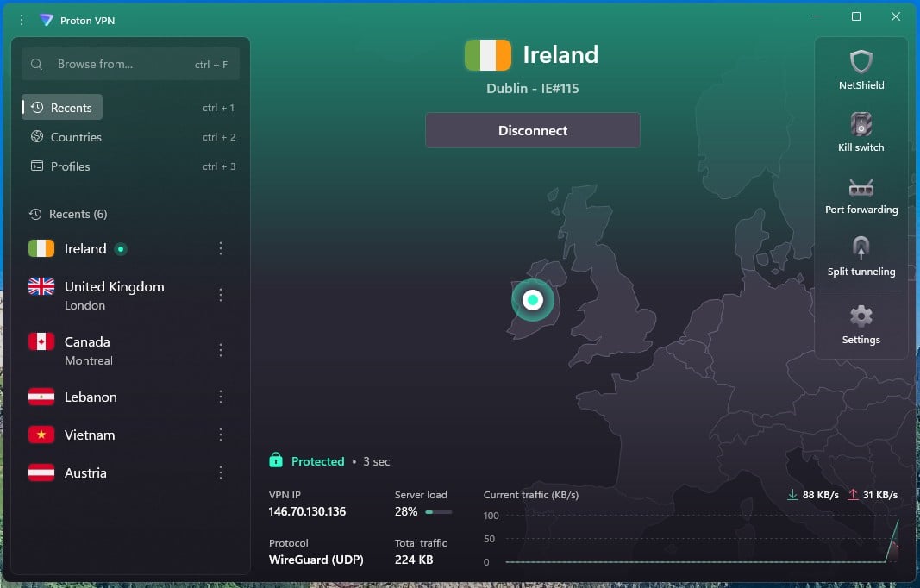The image size is (920, 588).
Task: Click the Canada flag icon
Action: 41,341
